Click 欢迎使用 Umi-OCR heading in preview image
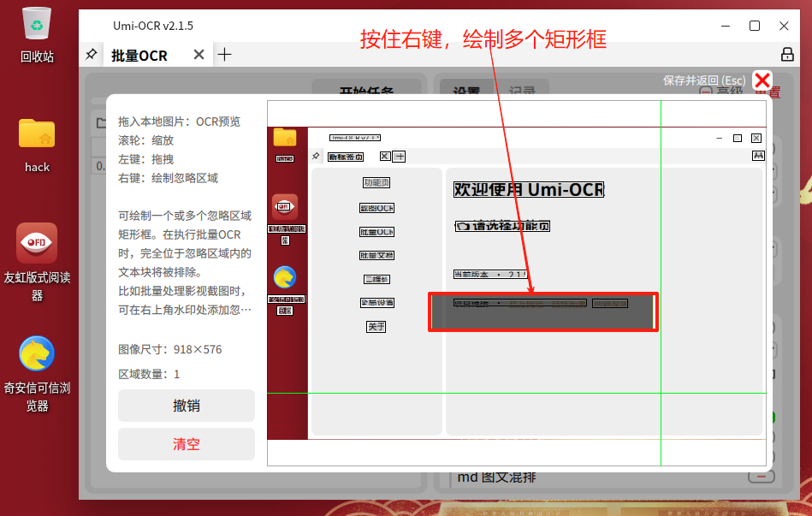 [x=529, y=190]
